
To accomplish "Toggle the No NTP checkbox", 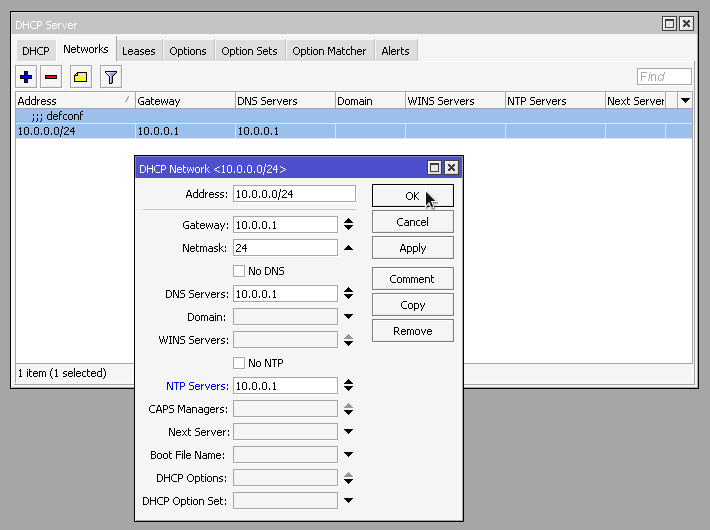I will click(239, 363).
